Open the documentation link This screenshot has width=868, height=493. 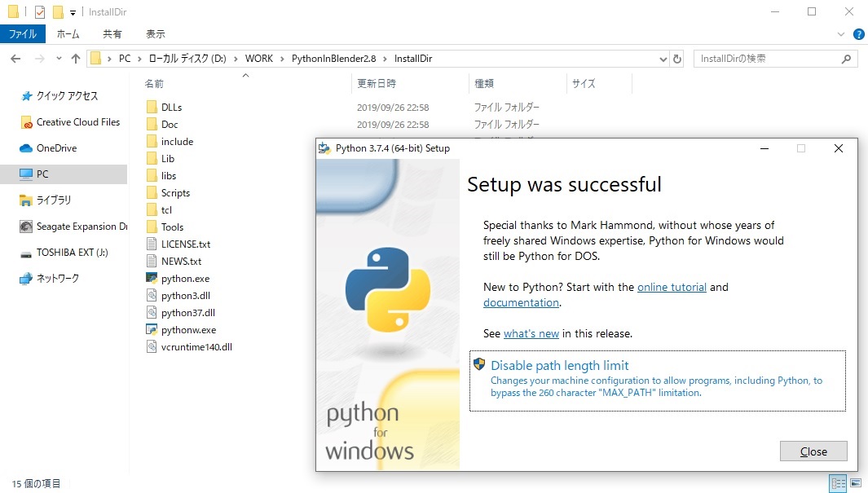click(521, 302)
